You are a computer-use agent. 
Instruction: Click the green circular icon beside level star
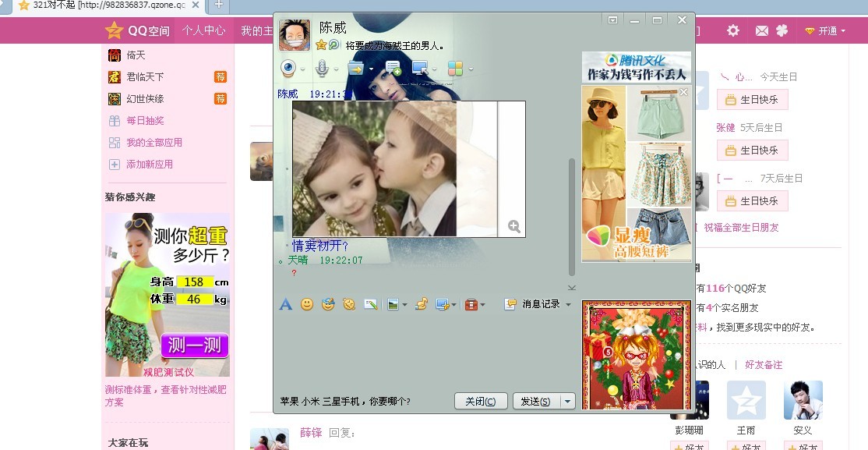(333, 45)
